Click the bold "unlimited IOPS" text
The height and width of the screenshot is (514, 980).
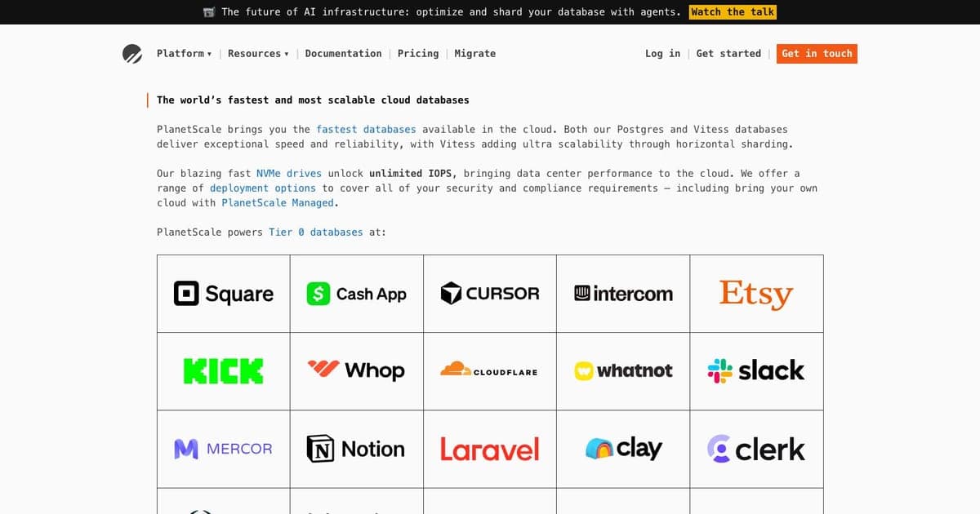point(412,174)
